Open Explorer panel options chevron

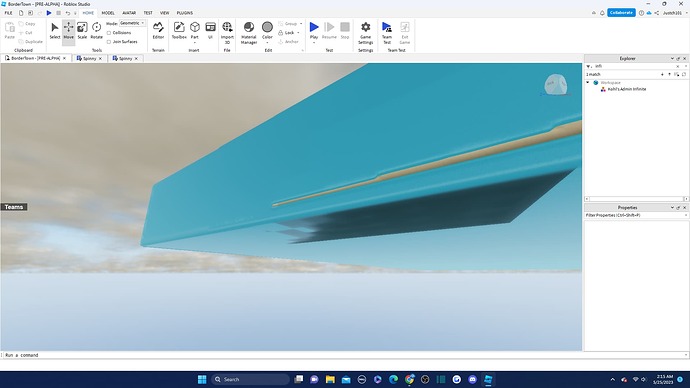click(672, 59)
